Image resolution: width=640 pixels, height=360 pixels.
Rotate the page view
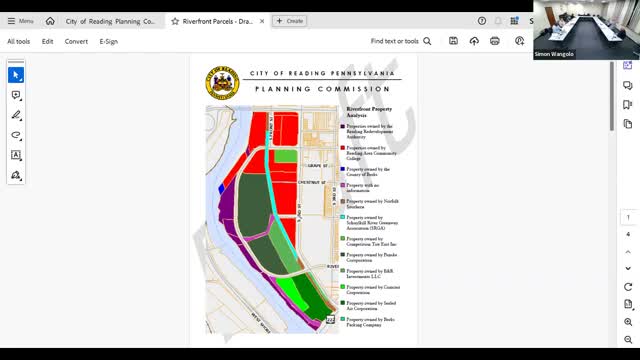(628, 287)
